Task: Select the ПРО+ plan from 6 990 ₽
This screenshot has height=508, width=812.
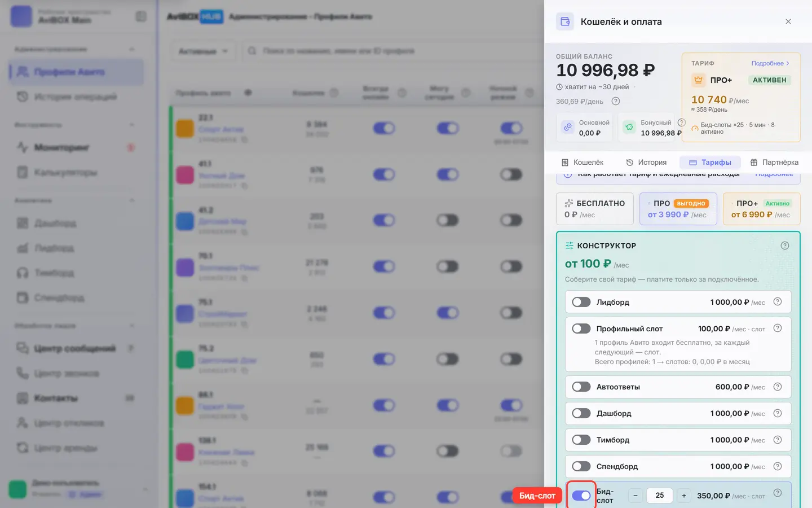Action: point(762,209)
